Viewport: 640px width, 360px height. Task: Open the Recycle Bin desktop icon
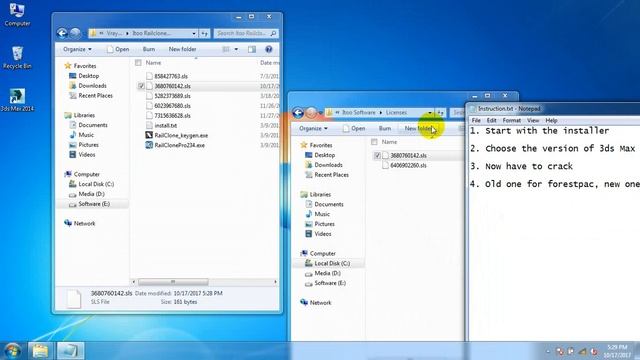click(x=17, y=57)
